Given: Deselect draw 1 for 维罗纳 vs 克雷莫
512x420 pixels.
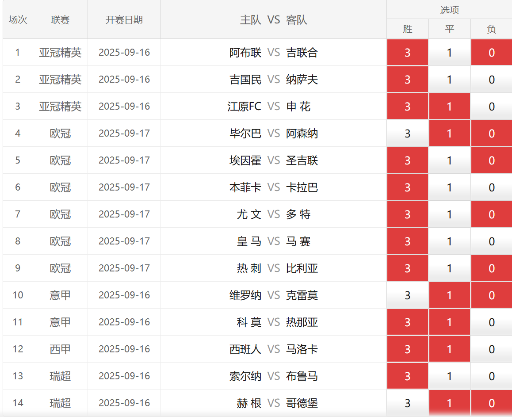Looking at the screenshot, I should [449, 295].
